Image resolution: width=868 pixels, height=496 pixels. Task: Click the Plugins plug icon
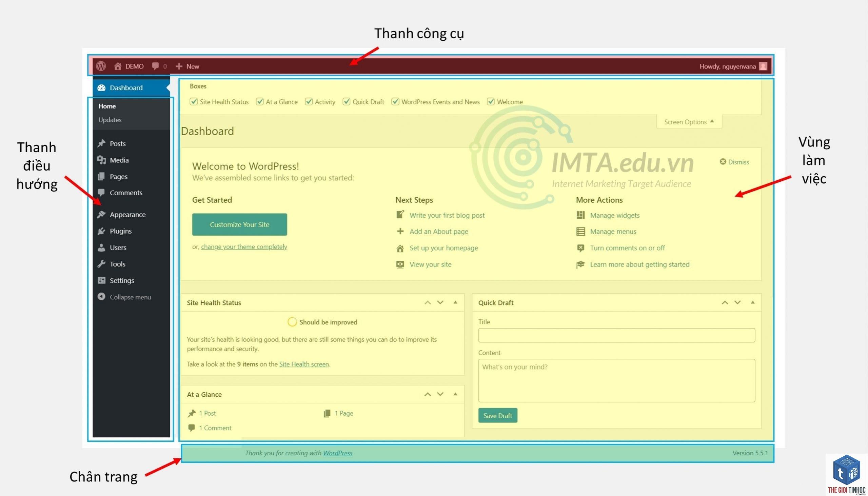pos(101,231)
